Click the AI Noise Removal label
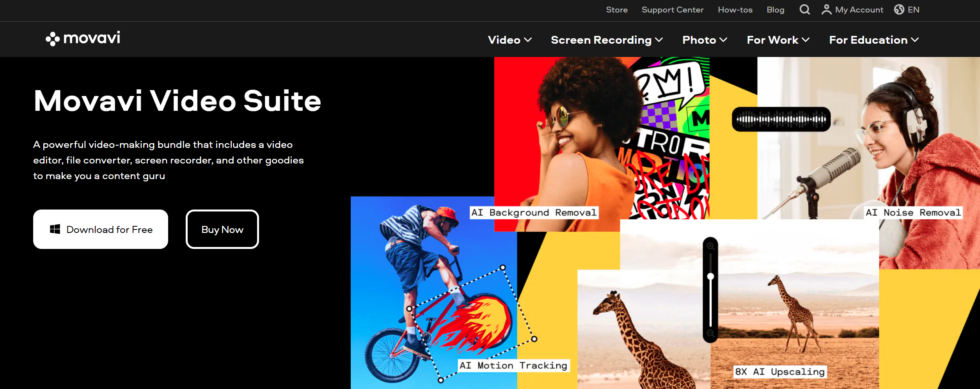Viewport: 980px width, 389px height. 913,213
